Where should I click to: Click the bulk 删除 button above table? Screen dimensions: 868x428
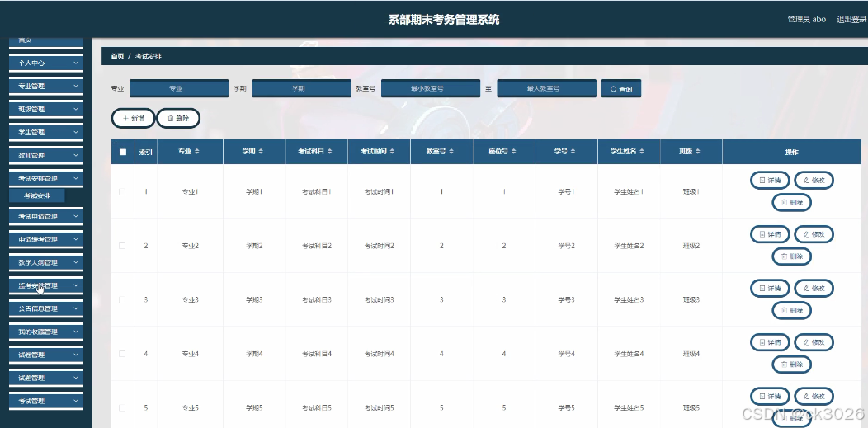[x=178, y=118]
